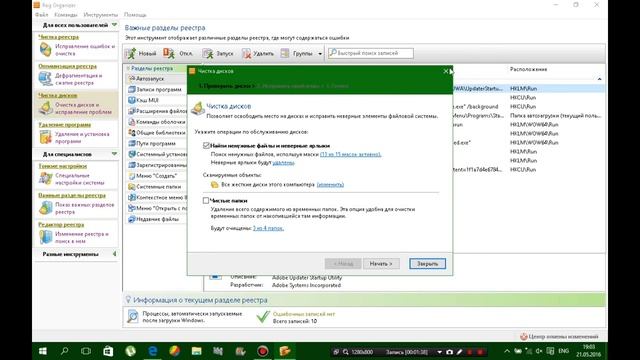The height and width of the screenshot is (360, 640).
Task: Click the recorder pencil draw icon
Action: click(460, 352)
